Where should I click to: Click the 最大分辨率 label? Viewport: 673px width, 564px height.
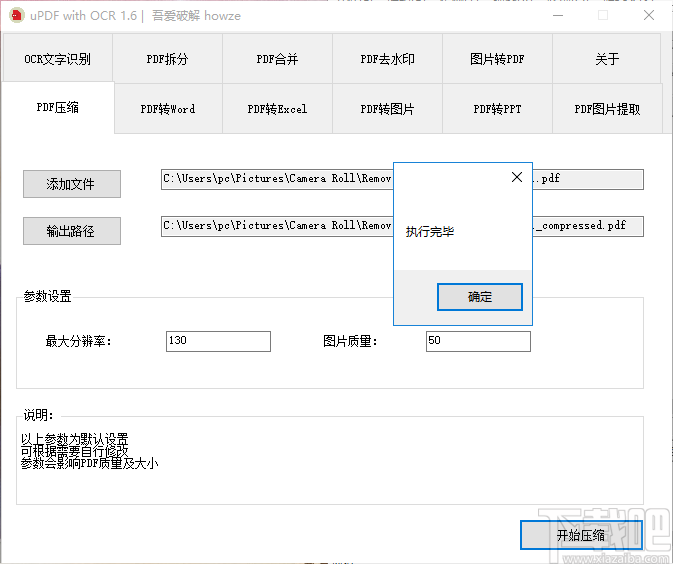[x=79, y=341]
